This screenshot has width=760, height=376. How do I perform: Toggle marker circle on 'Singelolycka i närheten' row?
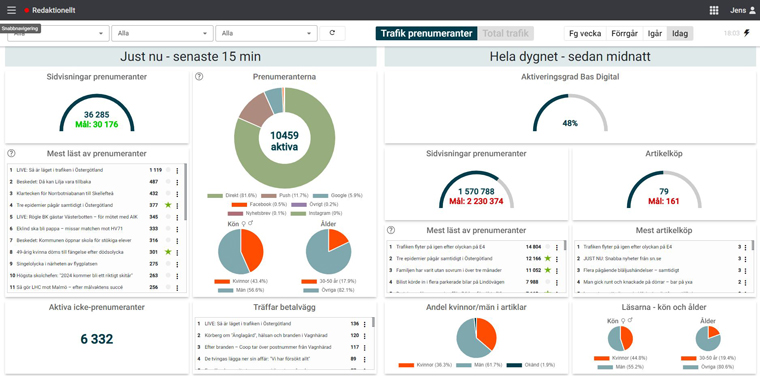pos(168,264)
